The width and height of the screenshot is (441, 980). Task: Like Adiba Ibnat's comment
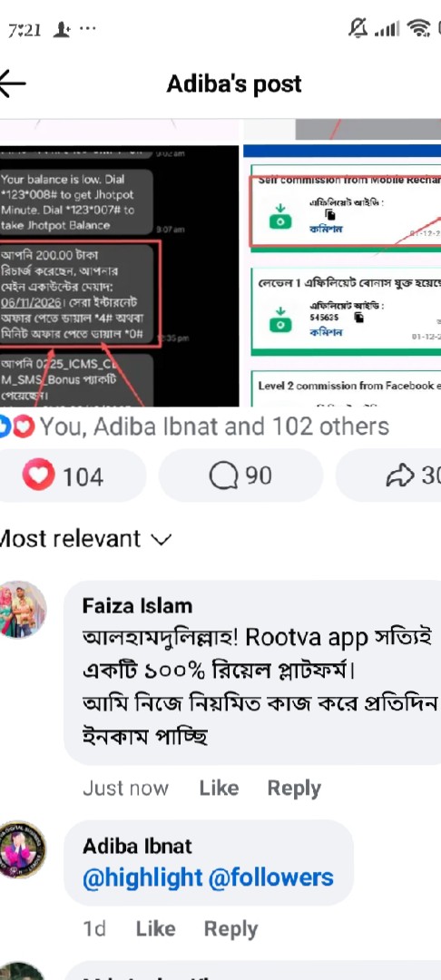coord(155,929)
